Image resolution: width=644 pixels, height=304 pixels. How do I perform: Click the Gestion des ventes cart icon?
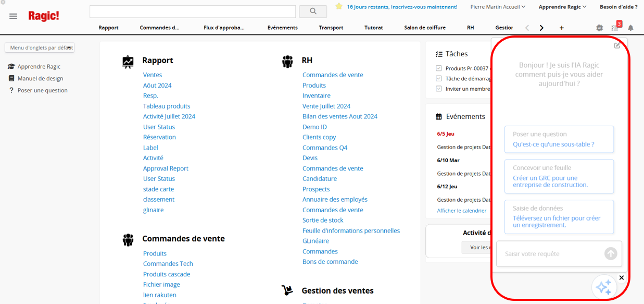[x=287, y=291]
